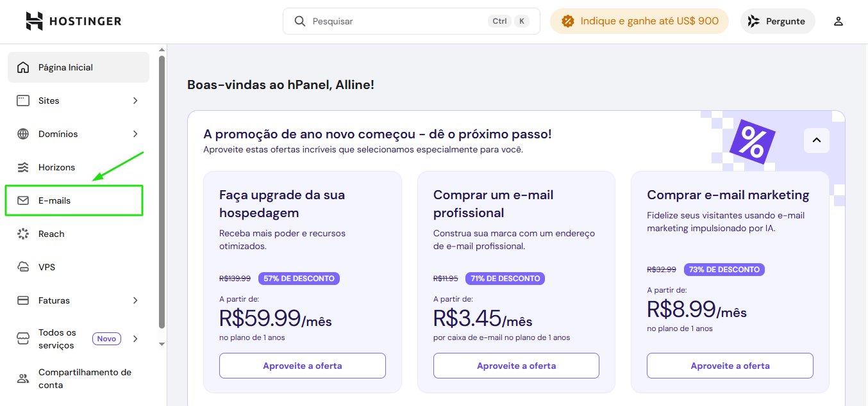Open the Pergunte AI assistant button
The image size is (868, 406).
777,21
